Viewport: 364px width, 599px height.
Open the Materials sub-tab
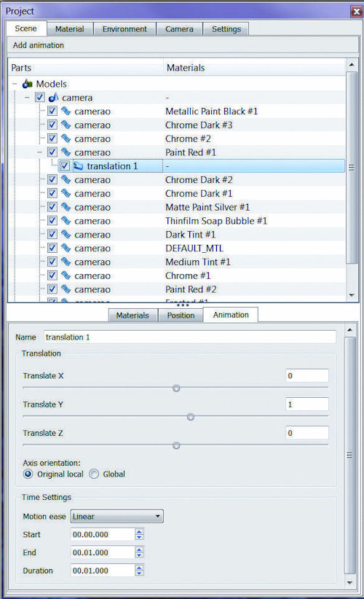132,316
